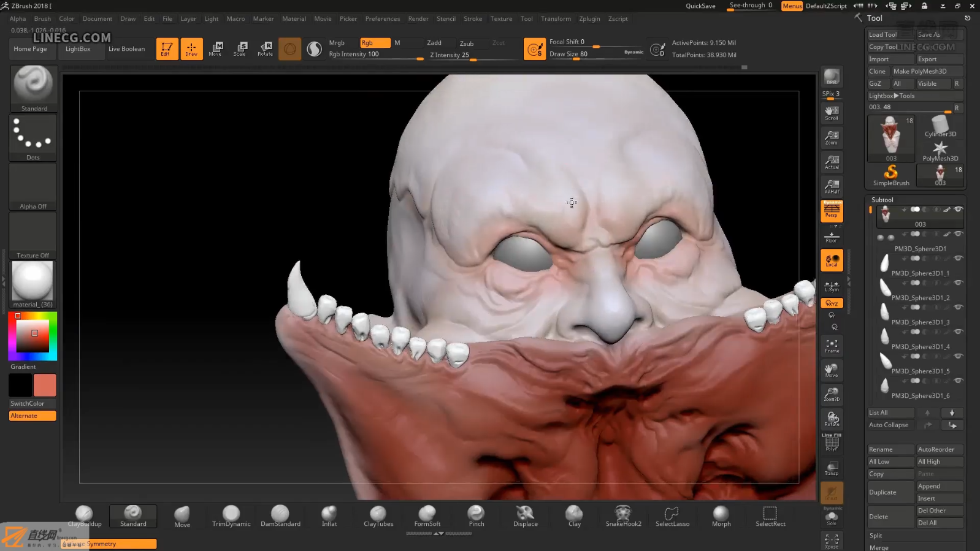980x551 pixels.
Task: Select the Morph brush
Action: pyautogui.click(x=721, y=516)
